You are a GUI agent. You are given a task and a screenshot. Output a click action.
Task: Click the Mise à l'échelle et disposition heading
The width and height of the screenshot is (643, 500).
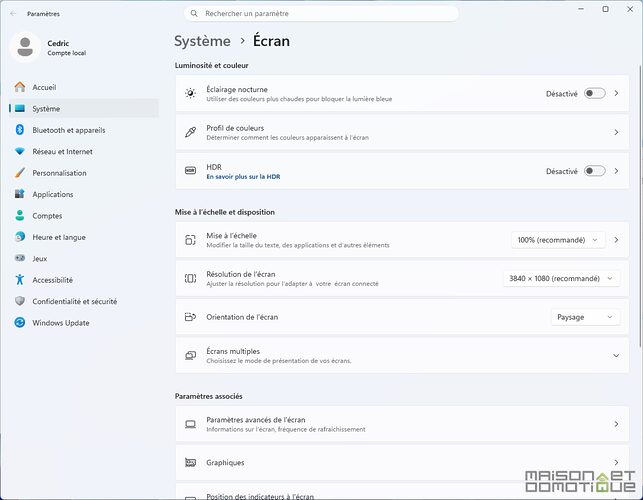point(225,212)
